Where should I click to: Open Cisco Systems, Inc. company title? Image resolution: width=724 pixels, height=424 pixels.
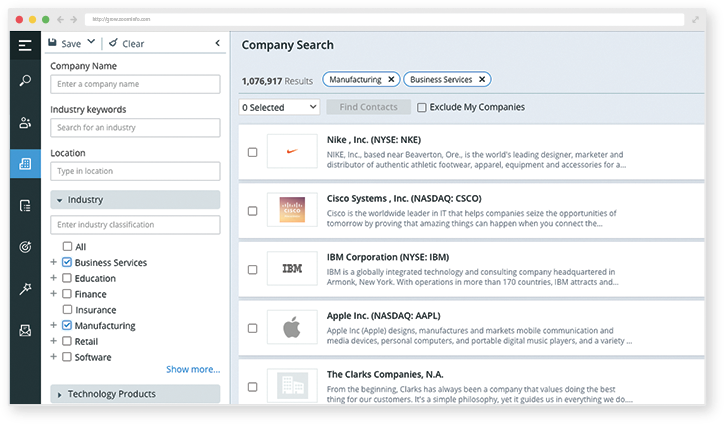point(404,199)
